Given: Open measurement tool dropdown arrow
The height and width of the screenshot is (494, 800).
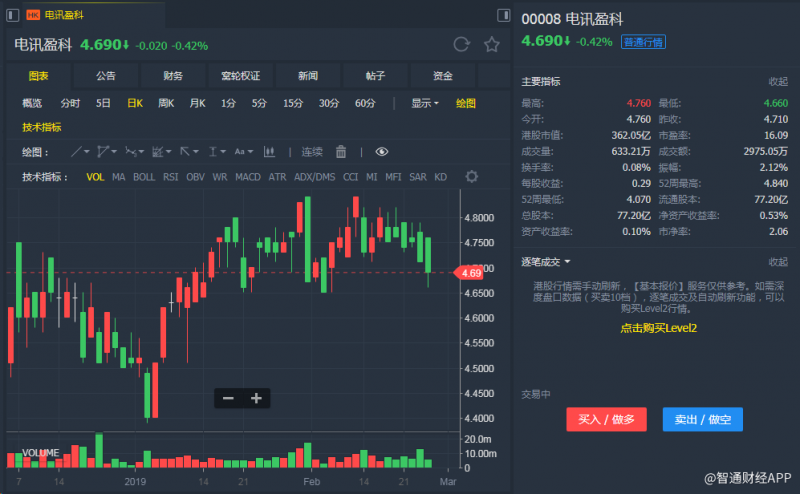Looking at the screenshot, I should [x=223, y=152].
